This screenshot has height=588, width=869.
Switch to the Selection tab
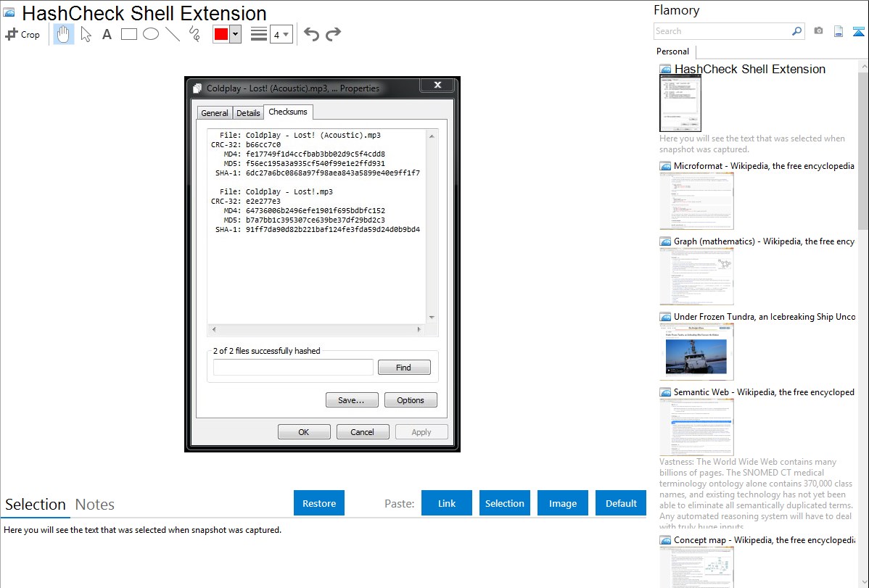36,505
